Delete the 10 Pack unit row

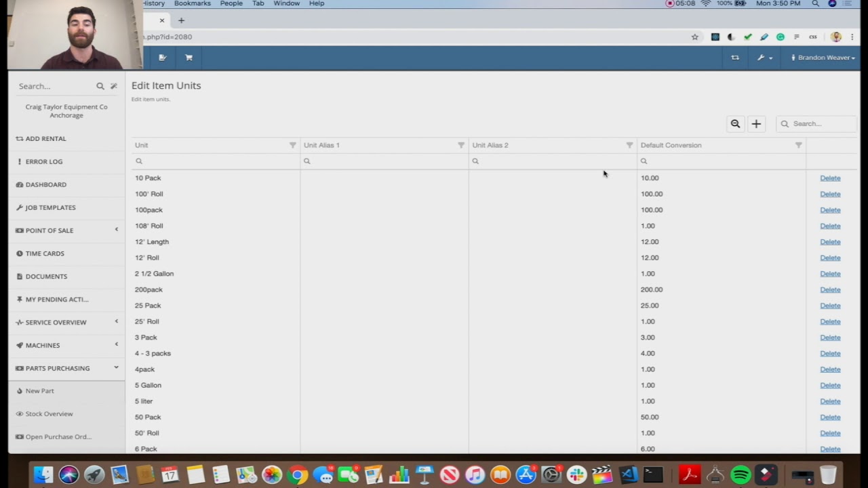tap(830, 178)
